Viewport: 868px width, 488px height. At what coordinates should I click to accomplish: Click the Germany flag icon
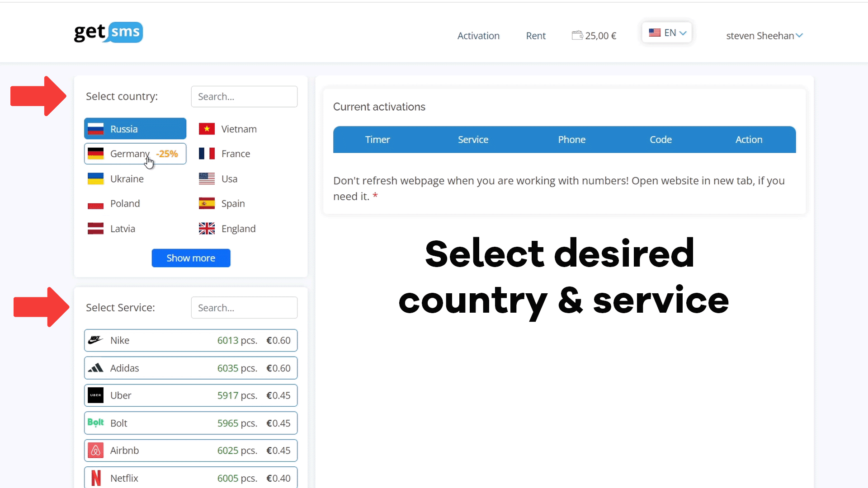tap(95, 154)
